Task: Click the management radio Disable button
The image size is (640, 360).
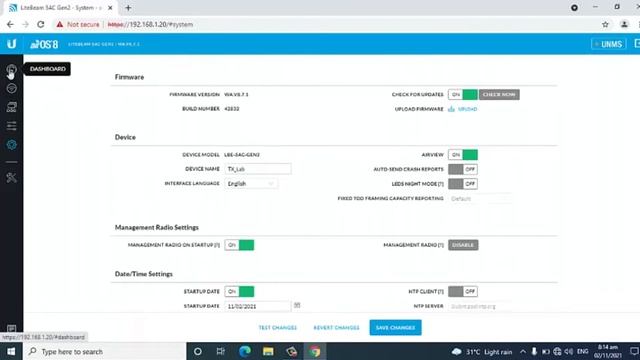Action: tap(463, 245)
